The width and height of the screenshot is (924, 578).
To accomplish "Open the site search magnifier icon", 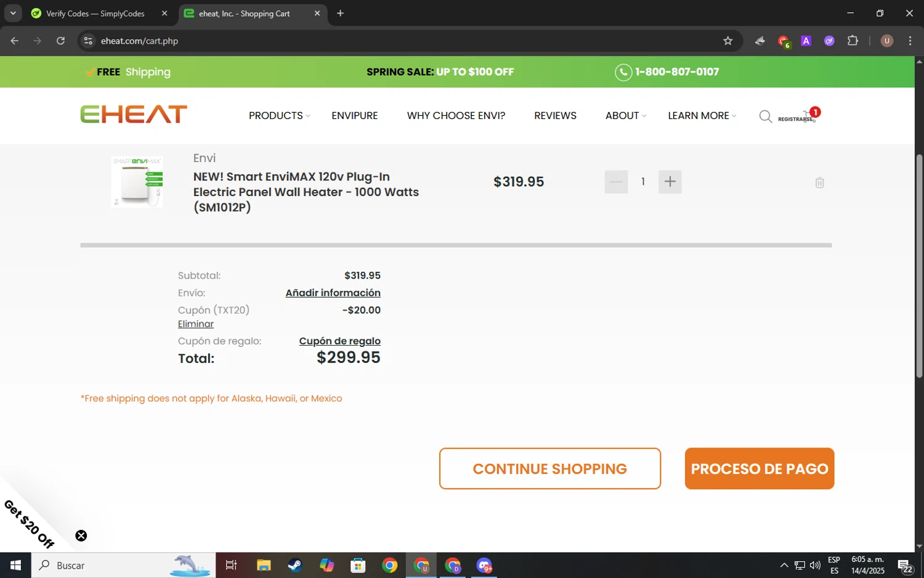I will (765, 116).
